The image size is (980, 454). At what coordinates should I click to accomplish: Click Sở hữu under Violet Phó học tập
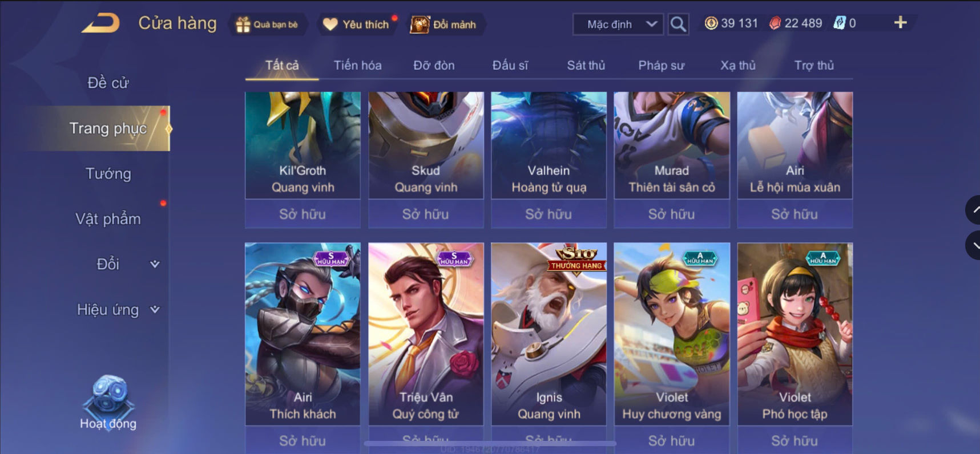(795, 441)
